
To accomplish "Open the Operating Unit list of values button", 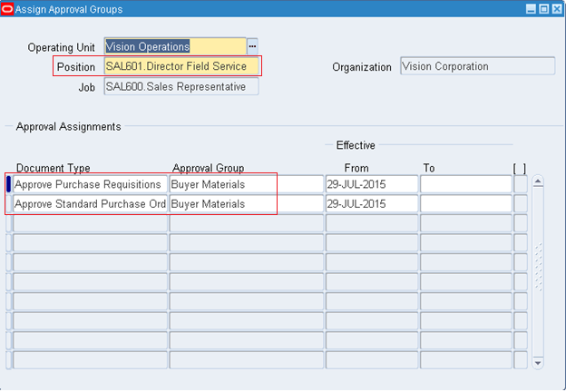I will pos(253,46).
